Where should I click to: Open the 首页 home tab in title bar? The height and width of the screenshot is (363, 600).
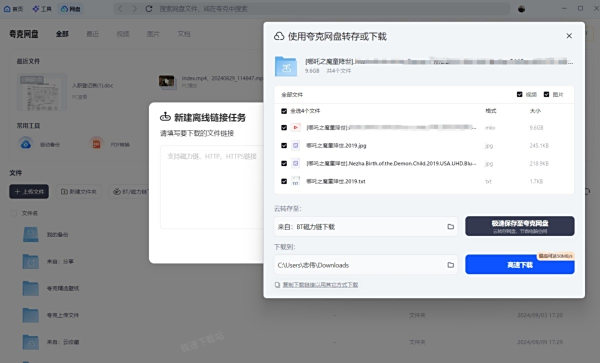13,9
